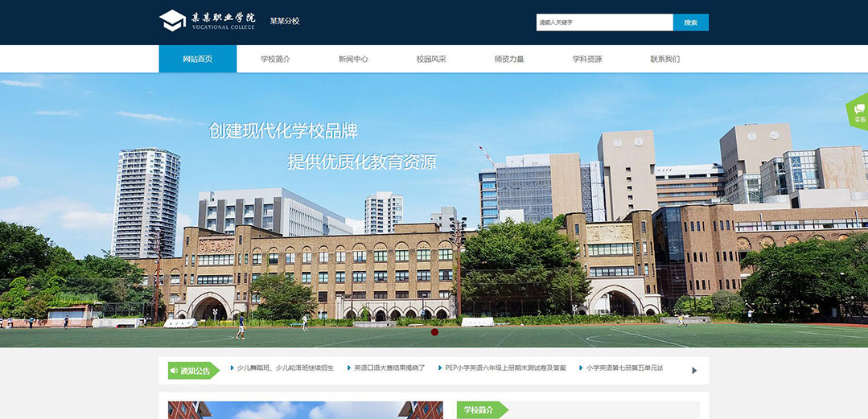Click bullet arrow before 英语口语大赛 notice
This screenshot has height=419, width=868.
tap(349, 368)
